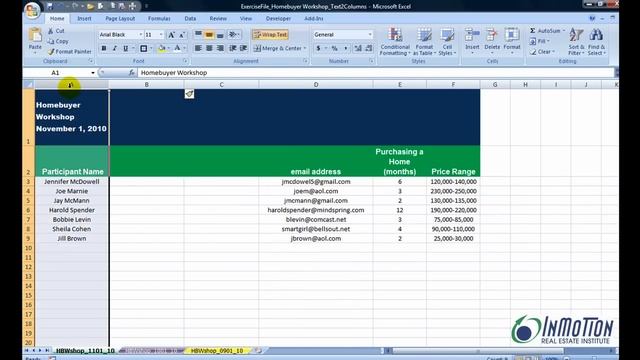Click the Select All corner button
640x360 pixels.
click(29, 84)
